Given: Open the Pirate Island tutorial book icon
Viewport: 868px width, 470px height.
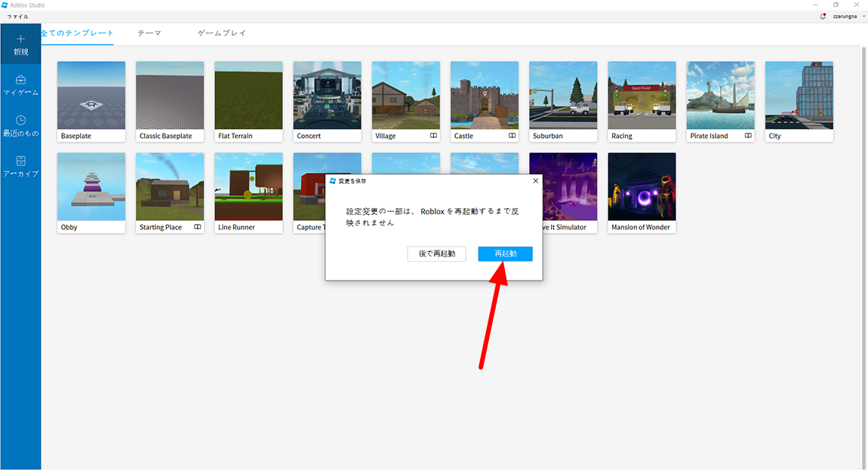Looking at the screenshot, I should pyautogui.click(x=749, y=136).
